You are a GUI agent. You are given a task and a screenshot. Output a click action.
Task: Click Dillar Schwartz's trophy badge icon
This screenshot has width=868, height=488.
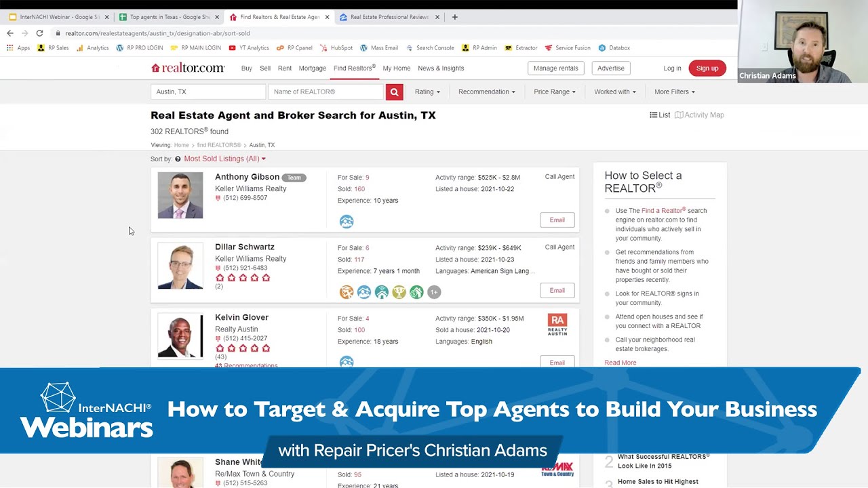[x=399, y=292]
